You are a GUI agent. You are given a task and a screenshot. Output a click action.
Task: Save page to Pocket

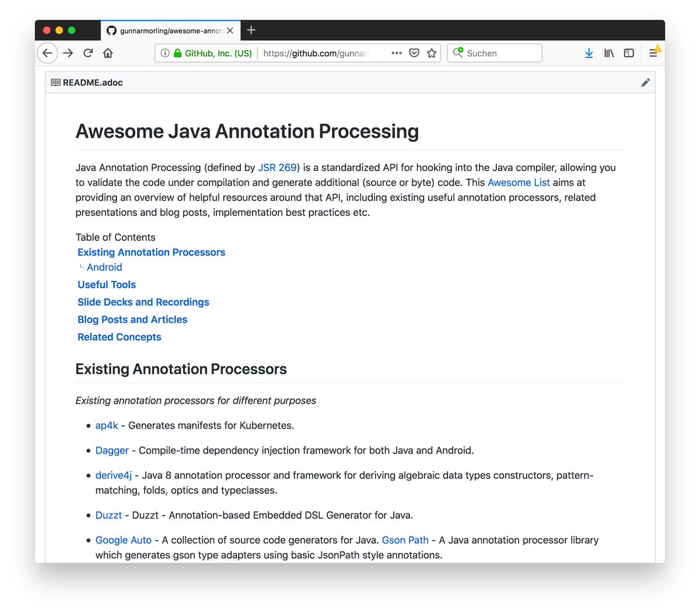(x=414, y=52)
